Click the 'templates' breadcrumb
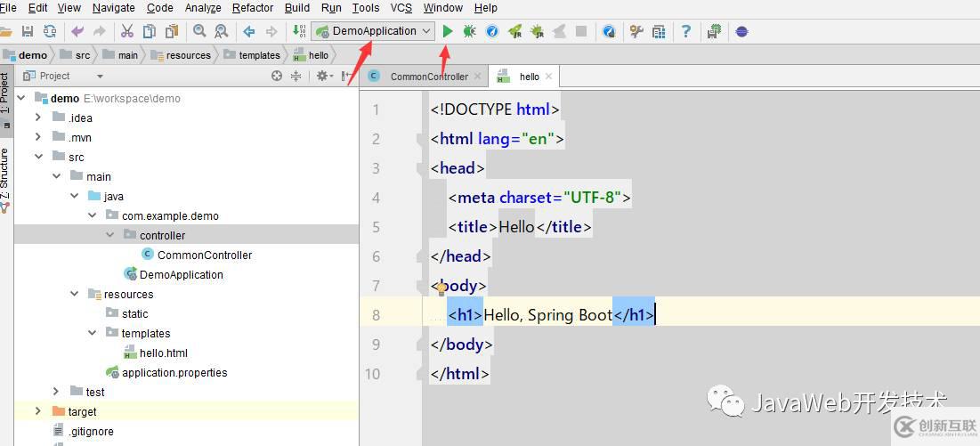The height and width of the screenshot is (446, 980). tap(259, 55)
